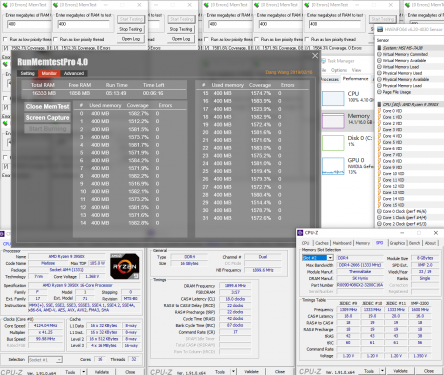Open the Tools arrow in CPU-Z Processor window
444x375 pixels.
tap(84, 372)
